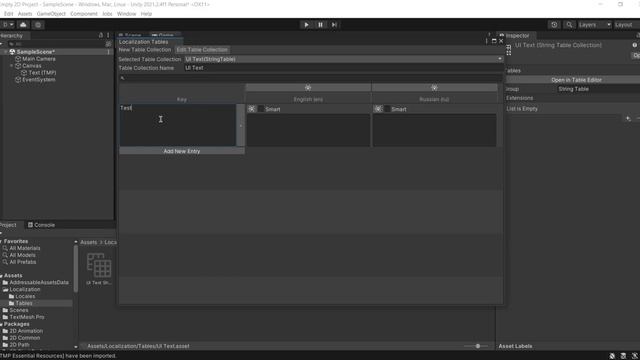Select the EventSystem object
This screenshot has height=360, width=640.
click(39, 80)
